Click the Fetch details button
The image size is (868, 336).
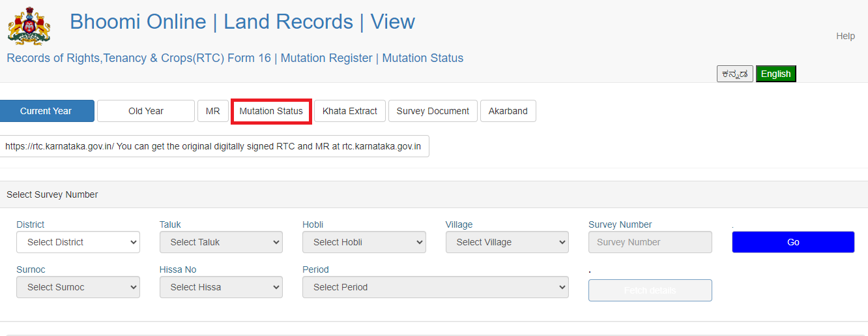pos(650,290)
